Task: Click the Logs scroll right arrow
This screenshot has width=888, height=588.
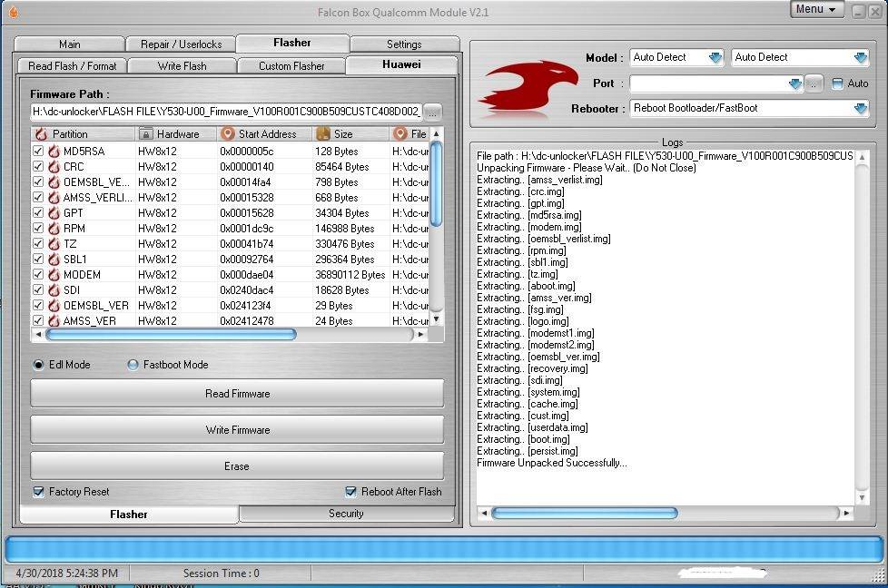Action: tap(846, 513)
